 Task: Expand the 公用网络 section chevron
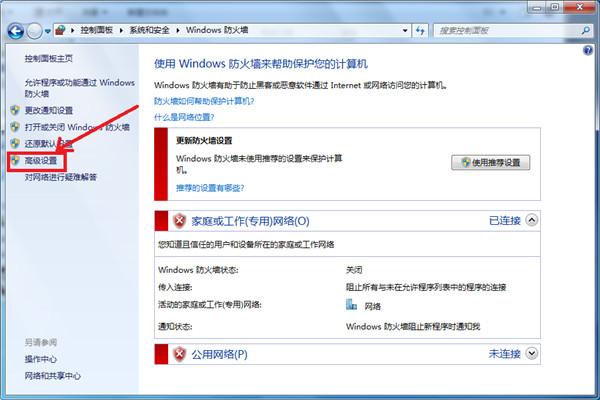532,353
